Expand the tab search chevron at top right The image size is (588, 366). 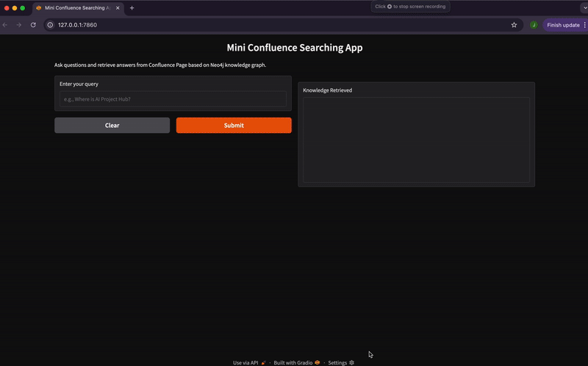click(x=584, y=7)
